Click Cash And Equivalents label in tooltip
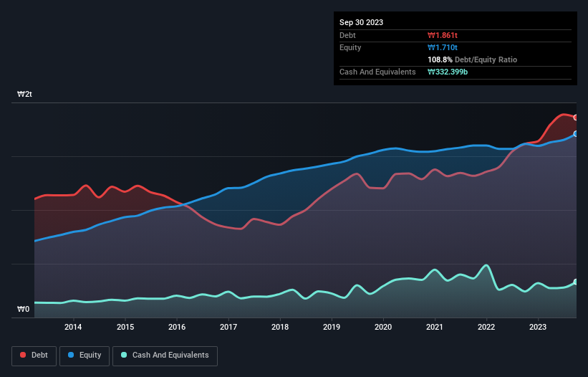 [x=377, y=72]
